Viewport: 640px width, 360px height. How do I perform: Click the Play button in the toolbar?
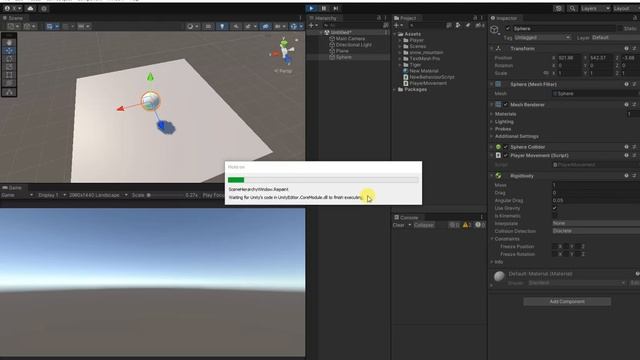311,8
